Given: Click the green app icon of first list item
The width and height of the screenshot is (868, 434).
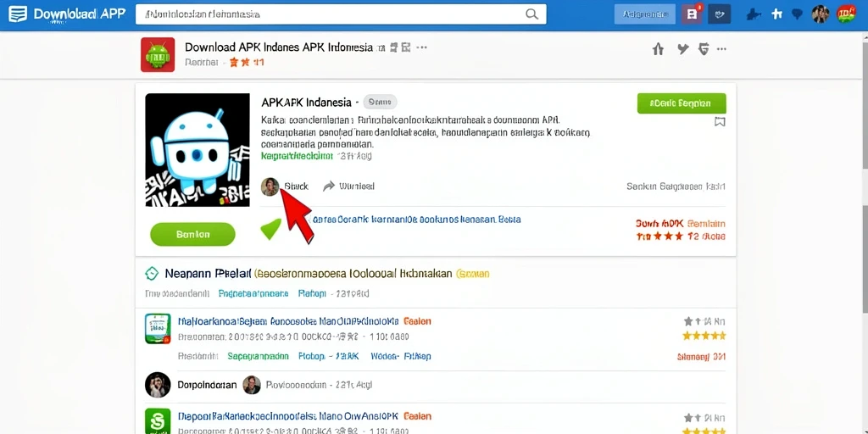Looking at the screenshot, I should (x=158, y=329).
